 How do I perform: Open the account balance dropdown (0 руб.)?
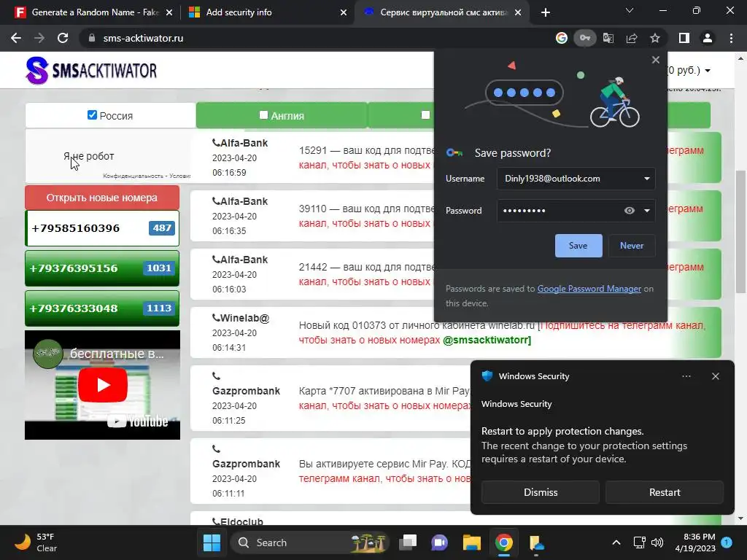[689, 71]
